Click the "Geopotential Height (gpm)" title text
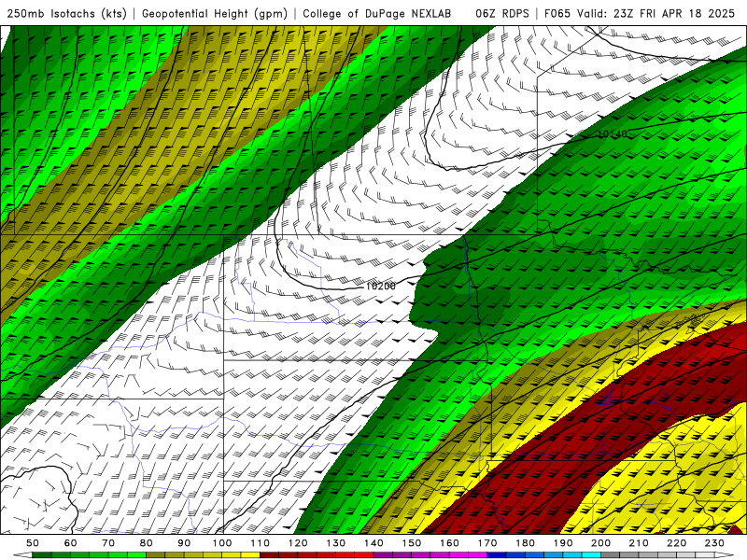 215,14
